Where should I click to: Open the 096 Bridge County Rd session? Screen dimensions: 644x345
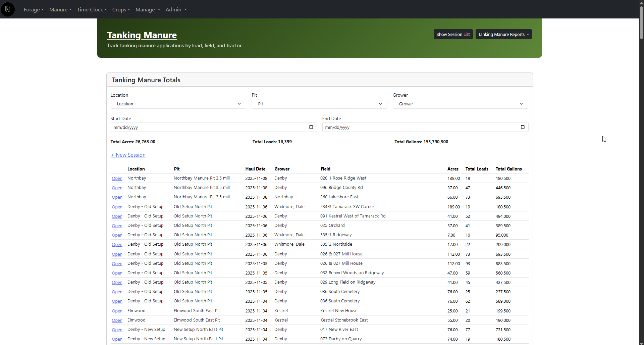117,188
